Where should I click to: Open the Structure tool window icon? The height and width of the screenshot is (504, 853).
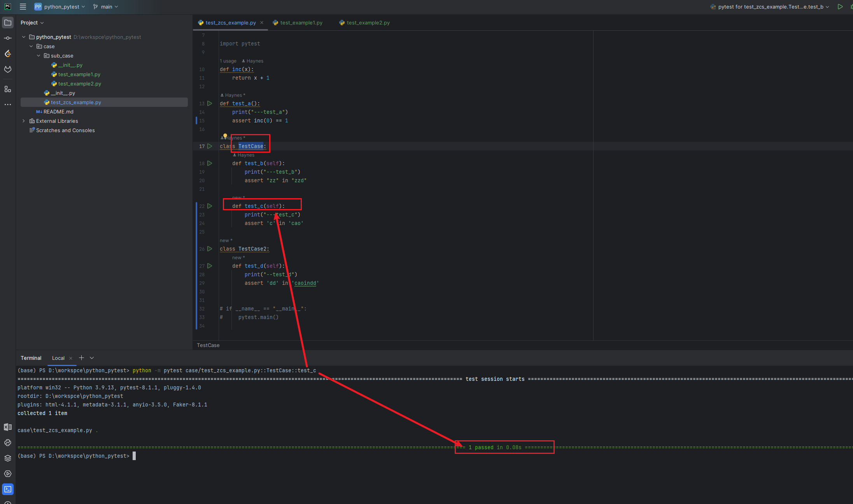pos(8,89)
